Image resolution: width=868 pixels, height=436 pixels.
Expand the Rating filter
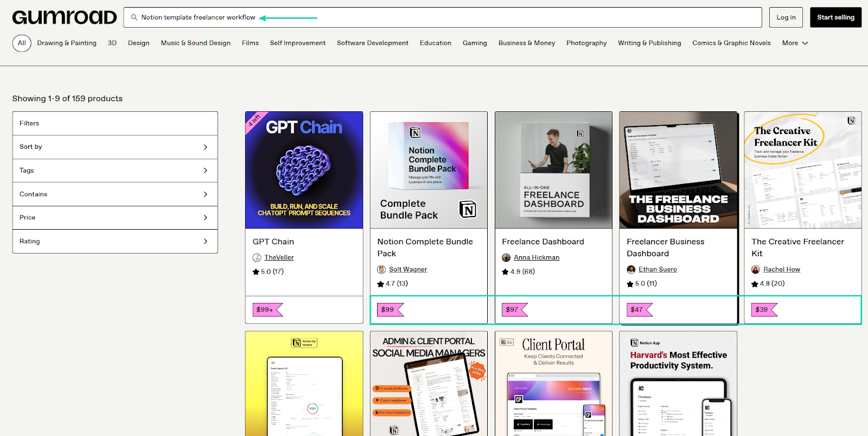tap(115, 241)
